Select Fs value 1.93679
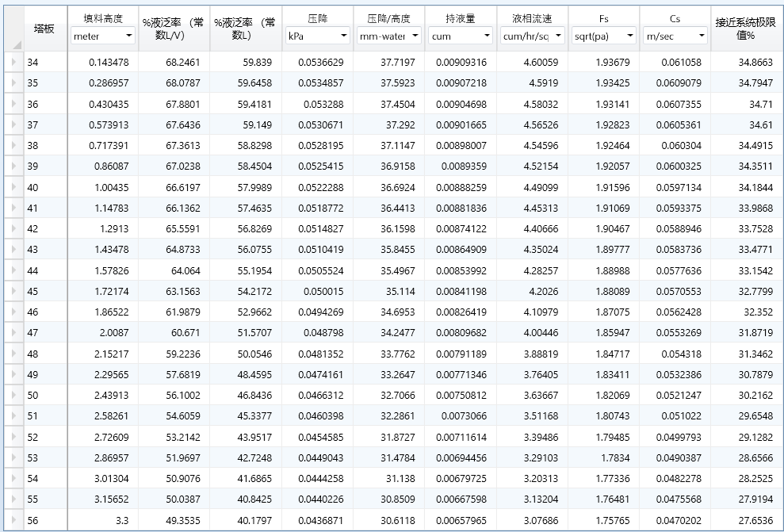The height and width of the screenshot is (532, 784). point(613,62)
